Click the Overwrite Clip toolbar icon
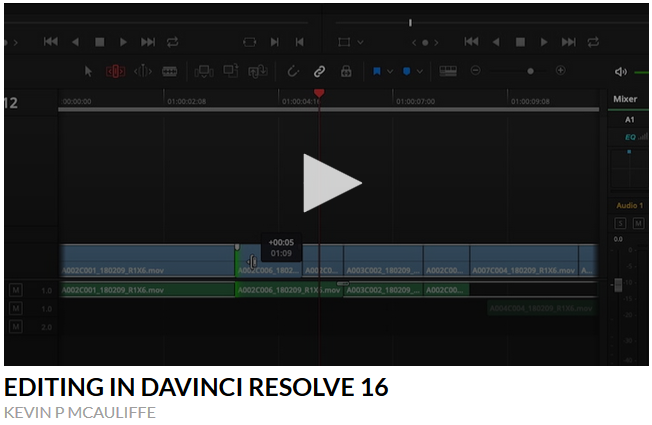 (x=231, y=71)
